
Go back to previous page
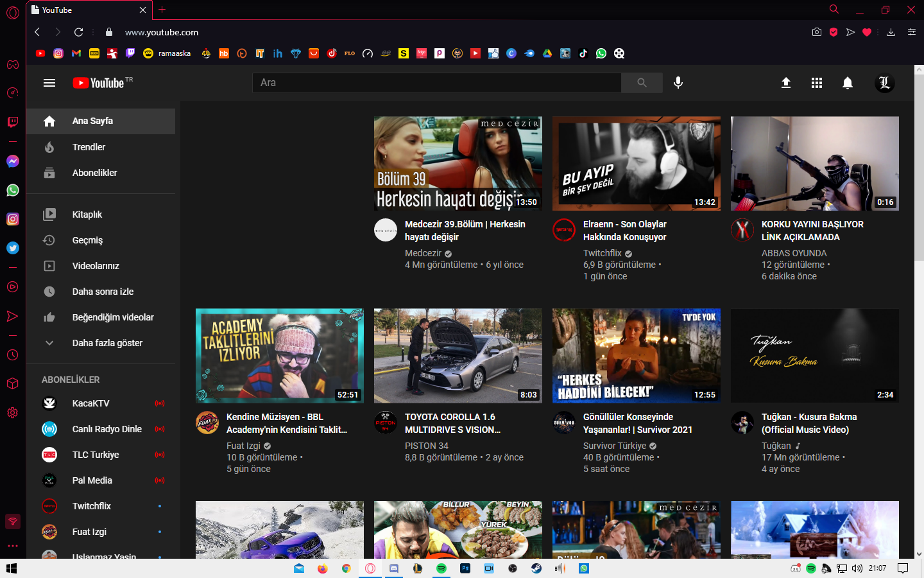[x=37, y=32]
